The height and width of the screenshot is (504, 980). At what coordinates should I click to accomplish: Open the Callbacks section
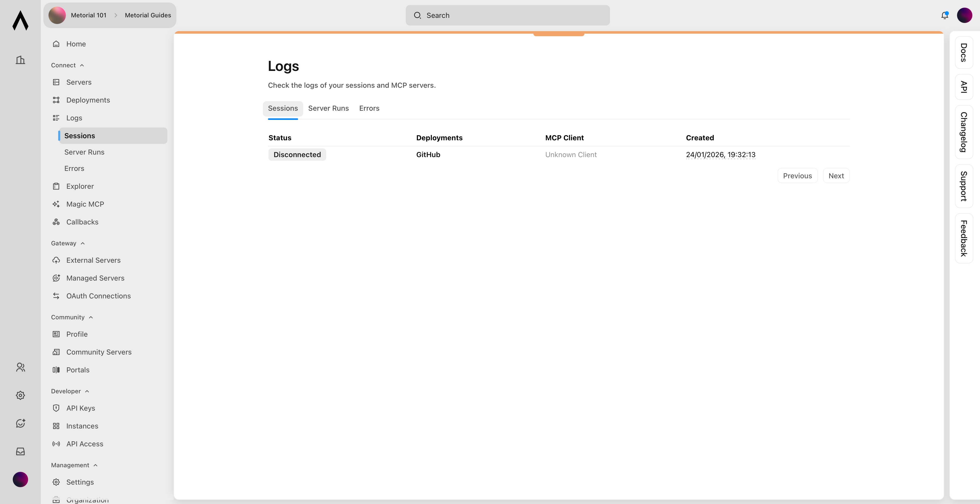point(82,222)
